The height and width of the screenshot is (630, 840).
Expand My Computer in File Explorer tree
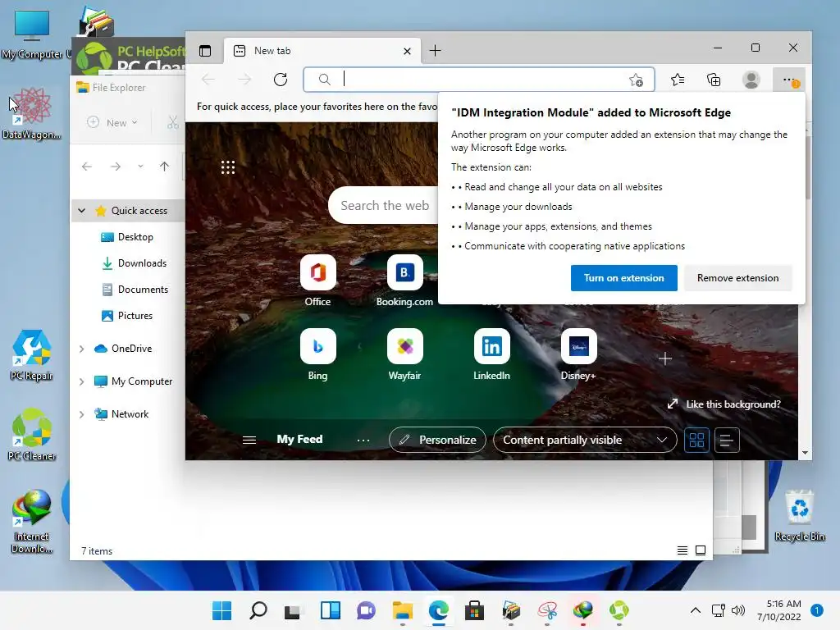tap(81, 381)
